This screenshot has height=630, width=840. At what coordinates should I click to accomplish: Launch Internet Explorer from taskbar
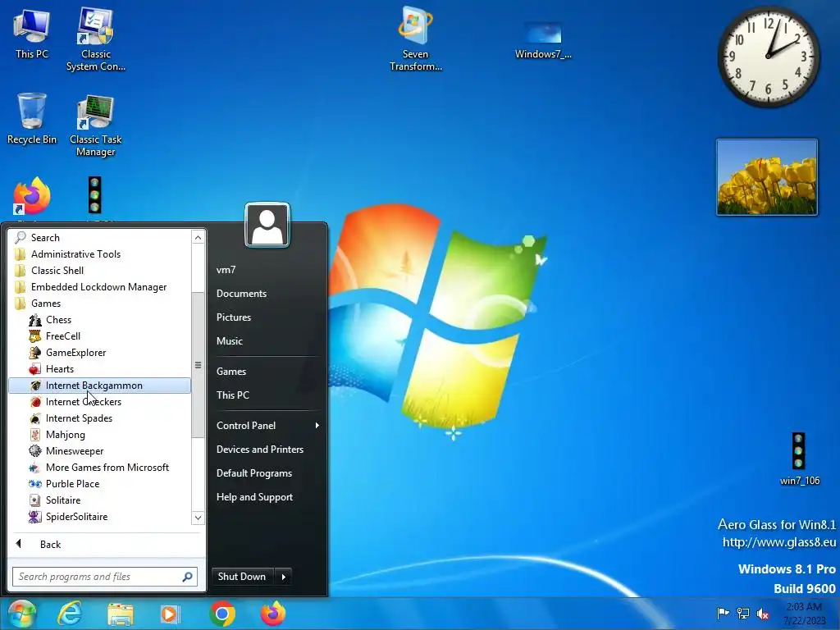[x=70, y=614]
